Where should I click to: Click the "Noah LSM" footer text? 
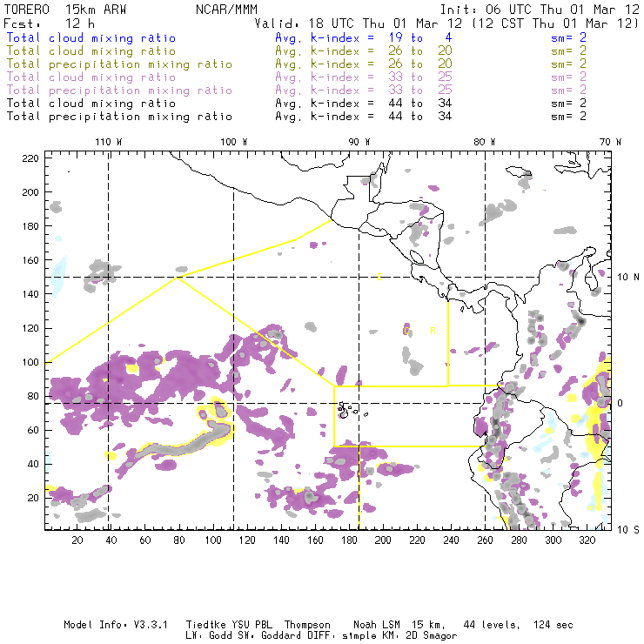[377, 625]
